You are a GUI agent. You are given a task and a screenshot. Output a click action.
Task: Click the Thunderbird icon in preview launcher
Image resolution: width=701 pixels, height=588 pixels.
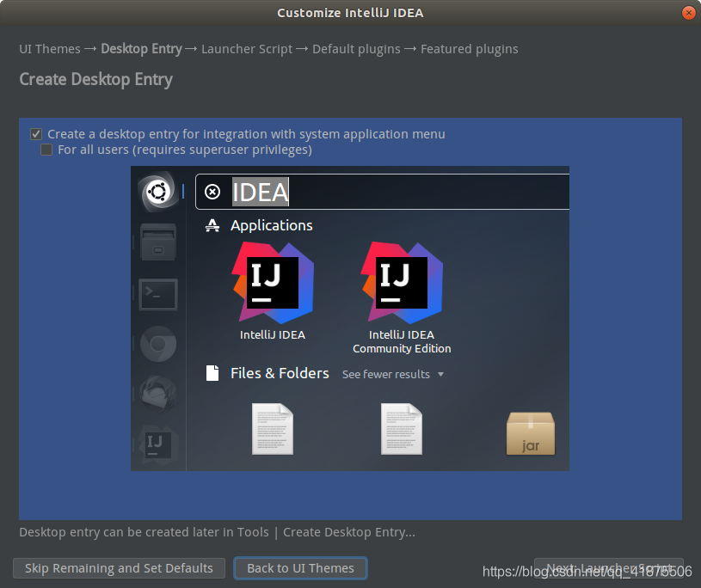158,394
